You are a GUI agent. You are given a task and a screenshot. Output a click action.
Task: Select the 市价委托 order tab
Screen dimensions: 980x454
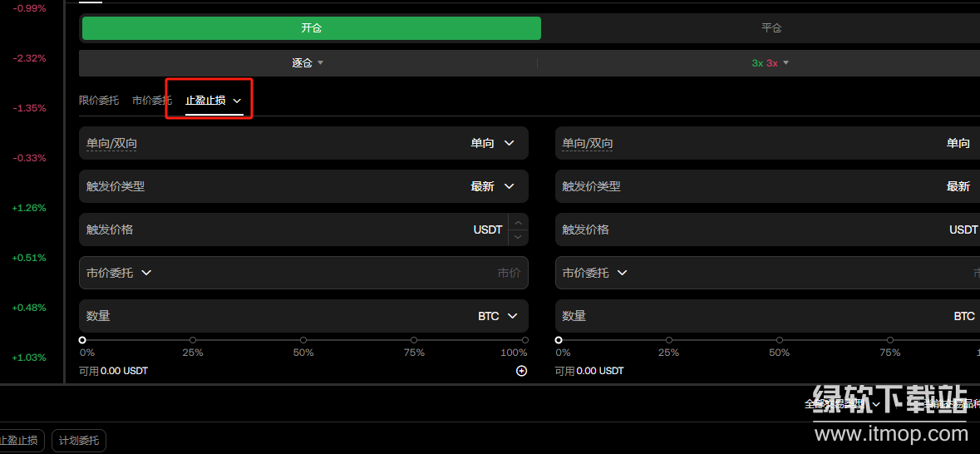coord(151,101)
